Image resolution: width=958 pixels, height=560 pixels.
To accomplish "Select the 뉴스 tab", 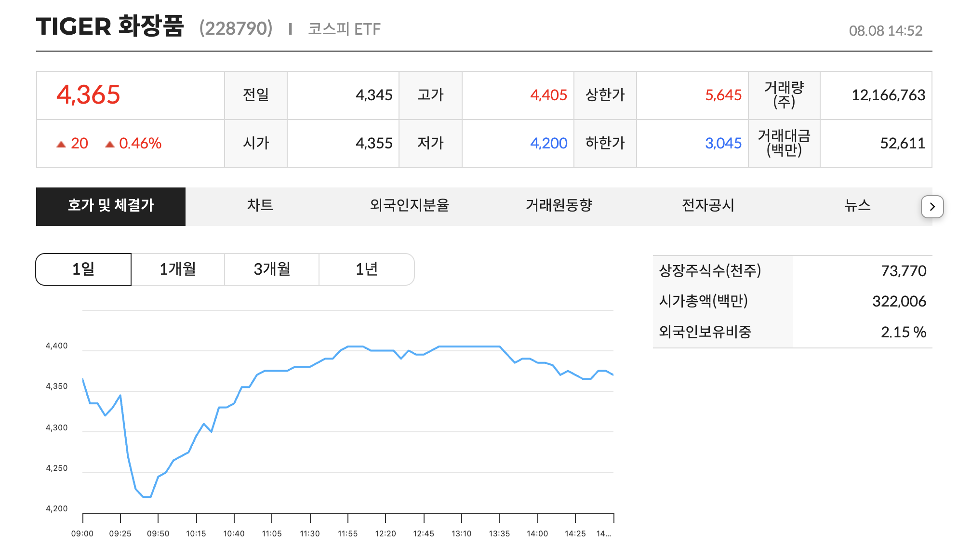I will [857, 206].
